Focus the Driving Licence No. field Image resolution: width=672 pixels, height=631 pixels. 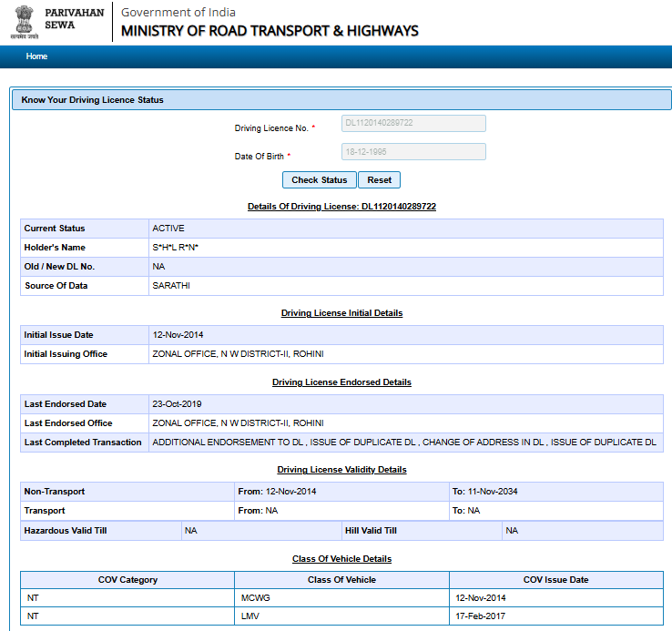[x=412, y=123]
